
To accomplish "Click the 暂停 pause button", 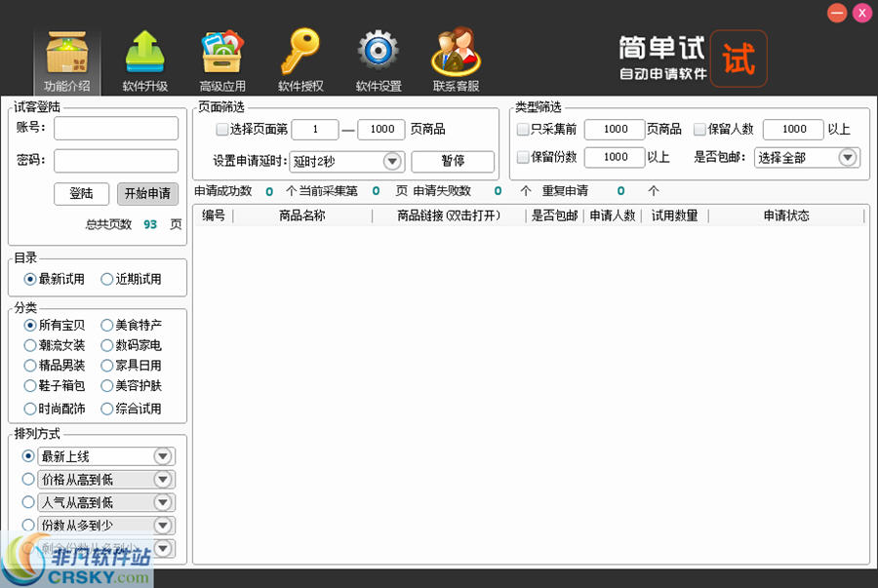I will (452, 161).
